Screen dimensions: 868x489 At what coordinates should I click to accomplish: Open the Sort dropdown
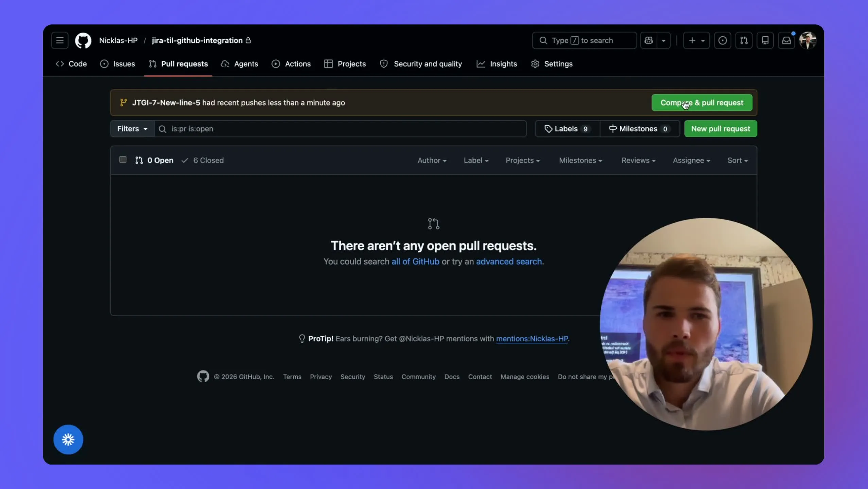pyautogui.click(x=737, y=160)
